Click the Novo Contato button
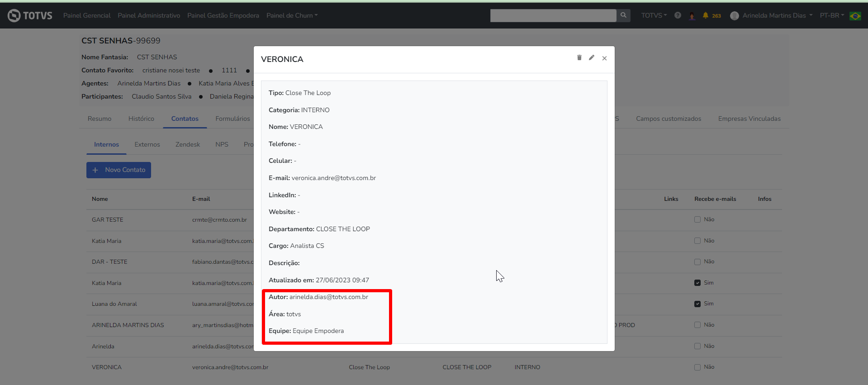 (x=119, y=170)
